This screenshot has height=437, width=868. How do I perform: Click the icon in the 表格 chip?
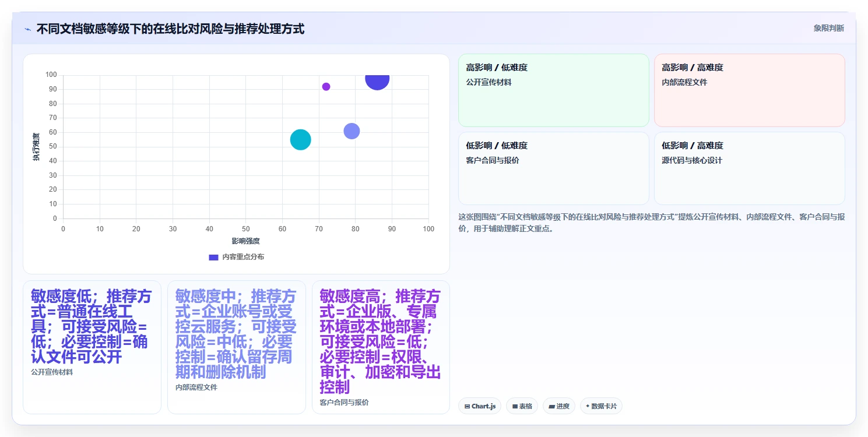tap(515, 407)
